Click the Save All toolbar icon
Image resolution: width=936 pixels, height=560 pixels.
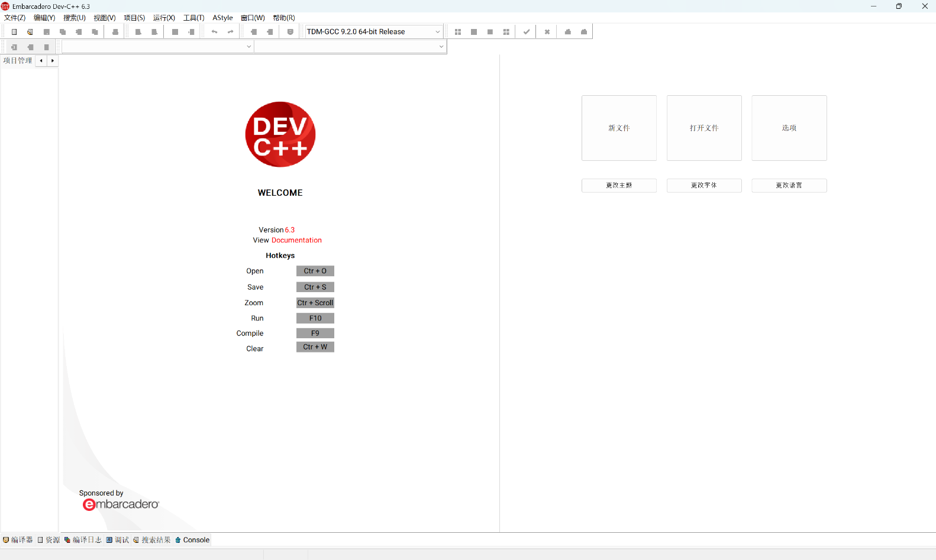point(63,32)
